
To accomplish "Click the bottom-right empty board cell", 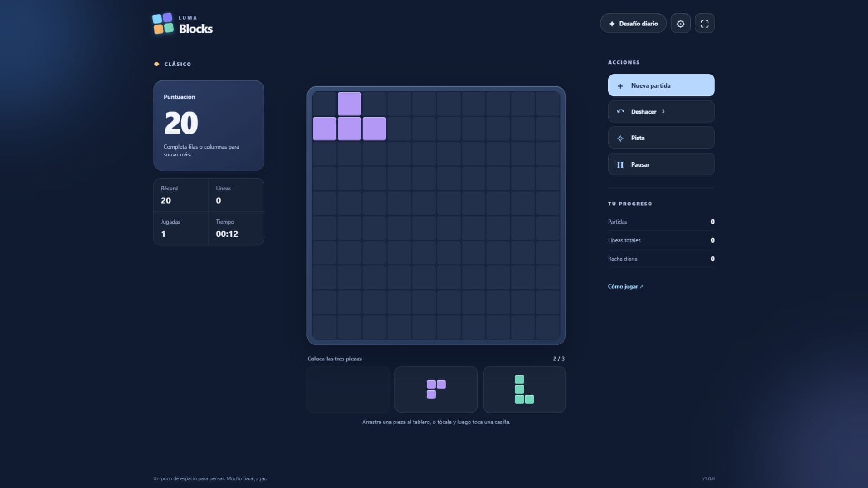I will [548, 327].
